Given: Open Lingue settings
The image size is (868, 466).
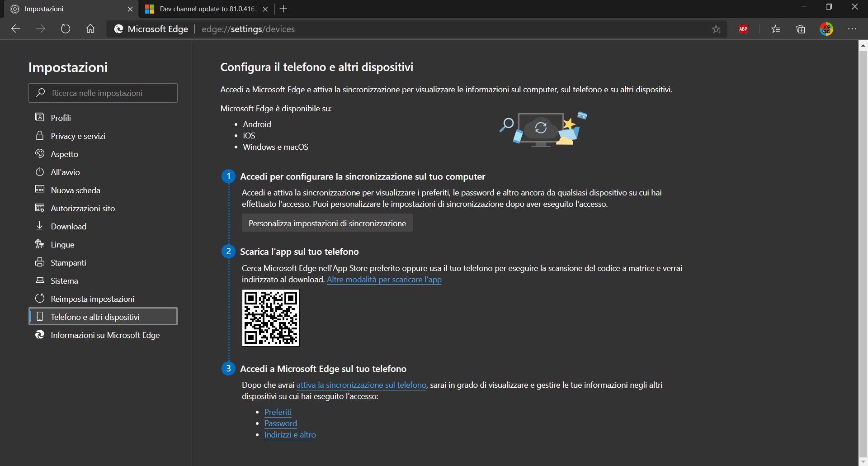Looking at the screenshot, I should 103,244.
